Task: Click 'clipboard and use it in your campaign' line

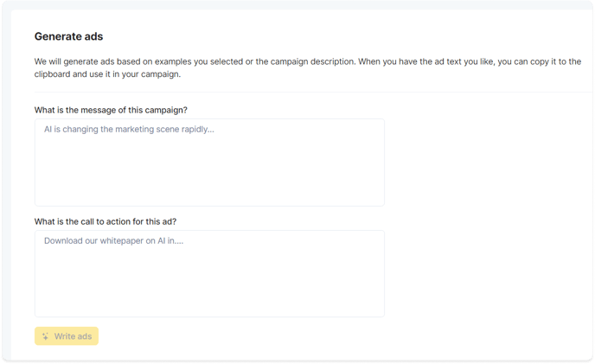Action: (x=107, y=74)
